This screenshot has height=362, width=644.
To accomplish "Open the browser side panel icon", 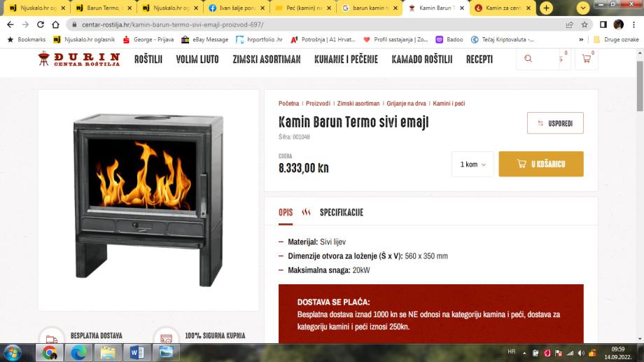I will [603, 25].
